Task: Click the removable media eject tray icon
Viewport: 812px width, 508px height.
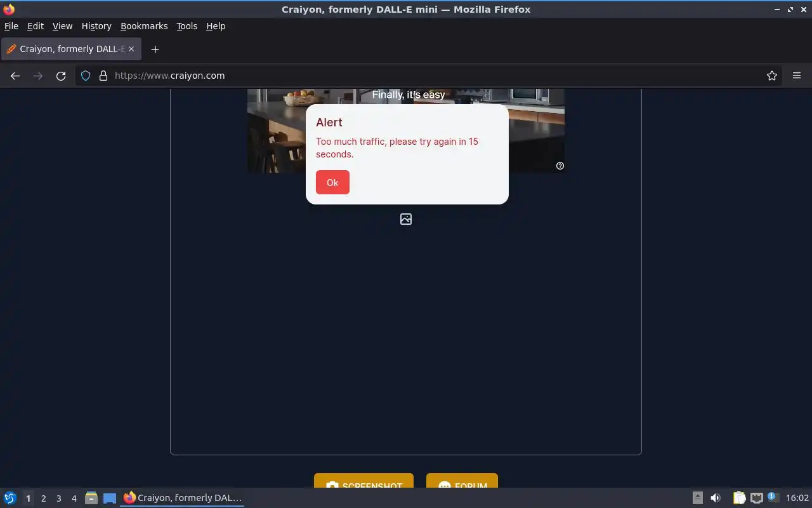Action: click(697, 498)
